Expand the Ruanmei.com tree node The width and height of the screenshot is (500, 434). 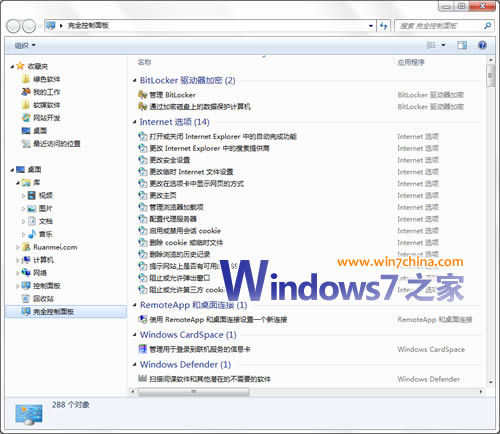(18, 247)
